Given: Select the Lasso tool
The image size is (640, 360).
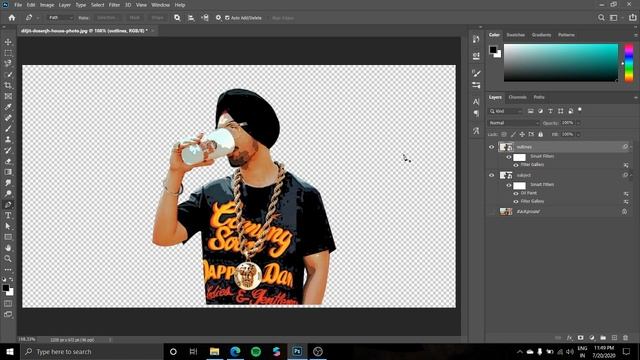Looking at the screenshot, I should pos(8,64).
